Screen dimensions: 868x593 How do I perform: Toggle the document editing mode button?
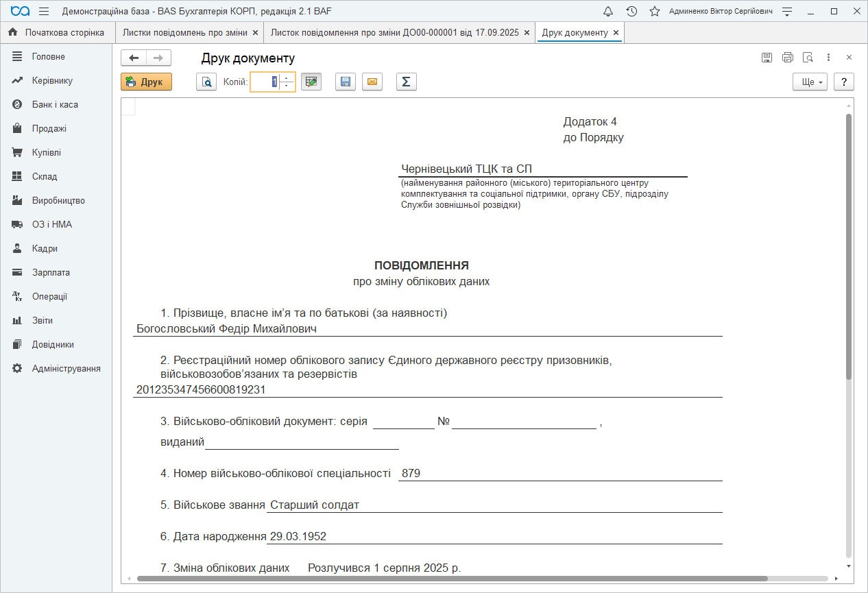(x=311, y=82)
